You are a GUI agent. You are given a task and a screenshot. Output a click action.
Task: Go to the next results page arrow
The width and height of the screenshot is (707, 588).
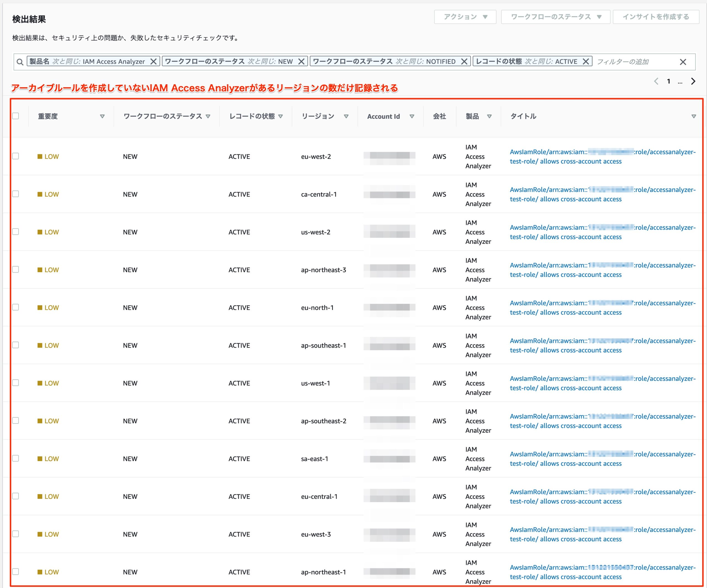click(x=693, y=81)
